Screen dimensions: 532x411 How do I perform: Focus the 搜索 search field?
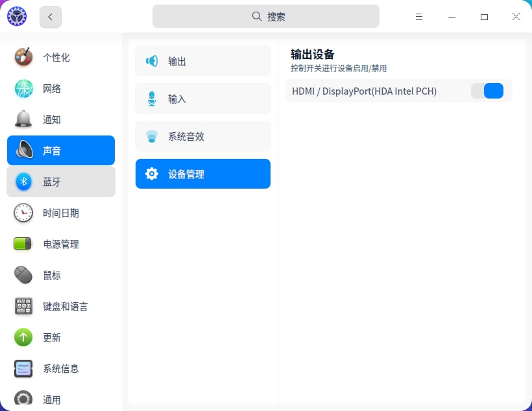coord(265,16)
